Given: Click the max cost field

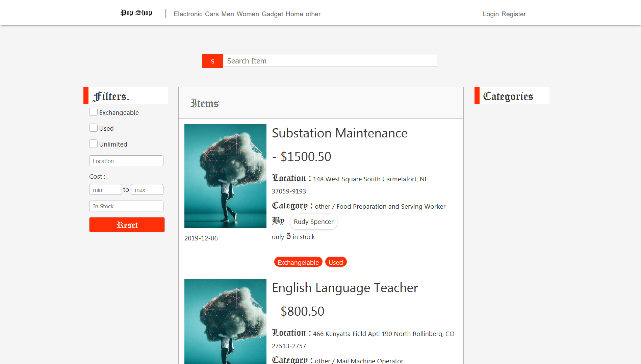Looking at the screenshot, I should click(x=147, y=190).
